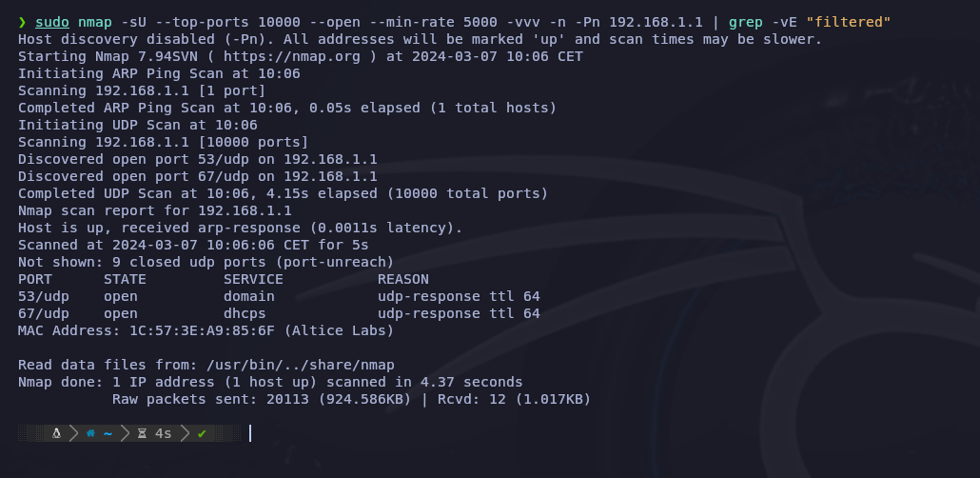Open the https://nmap.org URL
This screenshot has height=478, width=980.
click(x=292, y=56)
